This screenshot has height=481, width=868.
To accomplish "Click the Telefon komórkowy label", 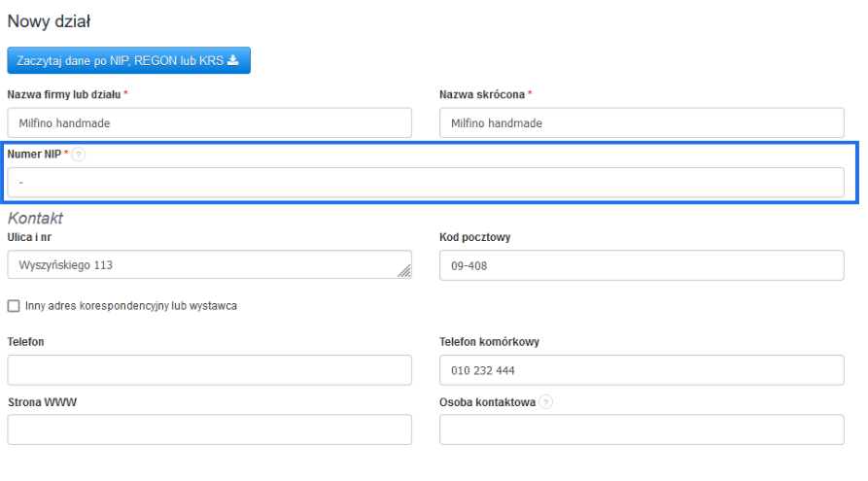I will 489,342.
